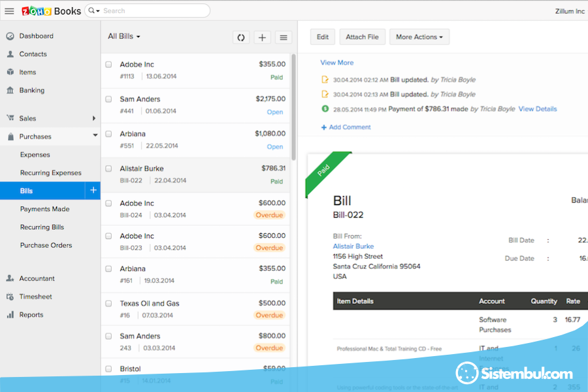588x392 pixels.
Task: Click the Purchases bag icon
Action: pos(10,137)
